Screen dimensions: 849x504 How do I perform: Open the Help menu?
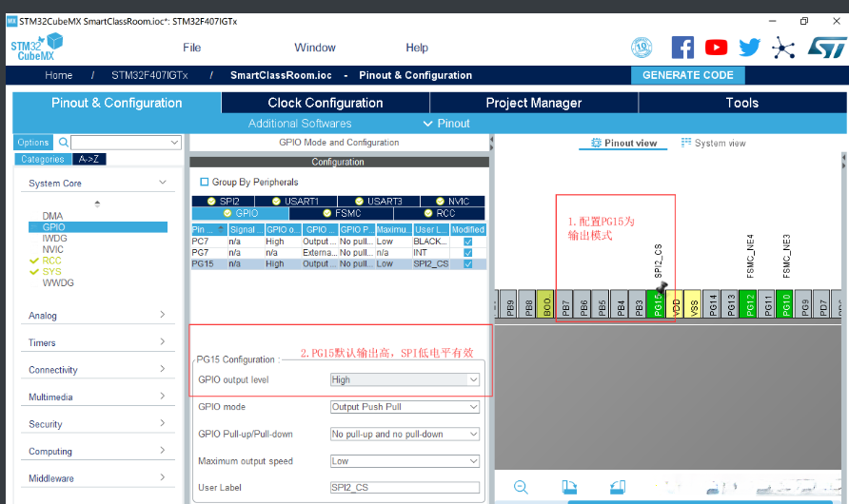[417, 48]
